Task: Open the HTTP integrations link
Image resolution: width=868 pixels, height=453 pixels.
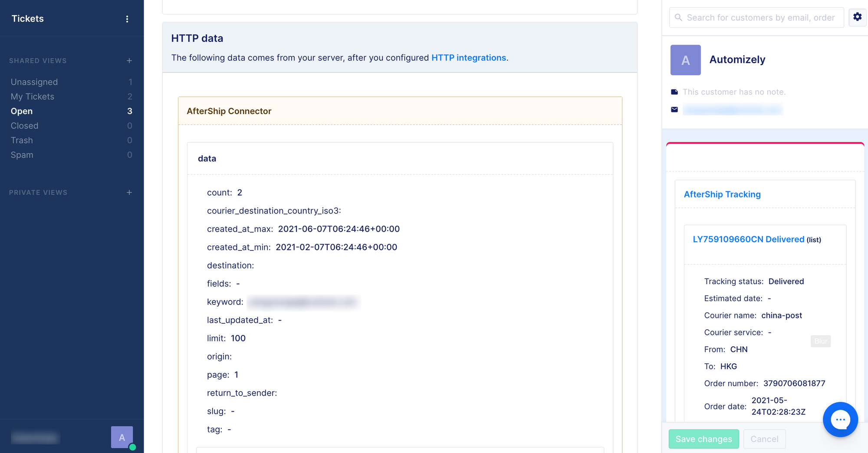Action: (469, 58)
